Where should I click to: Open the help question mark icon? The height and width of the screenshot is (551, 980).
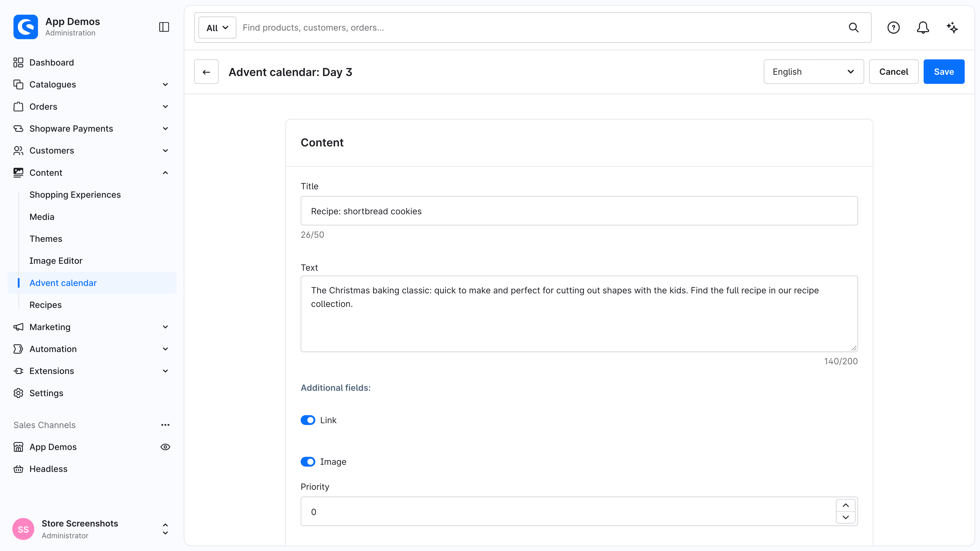pos(893,27)
